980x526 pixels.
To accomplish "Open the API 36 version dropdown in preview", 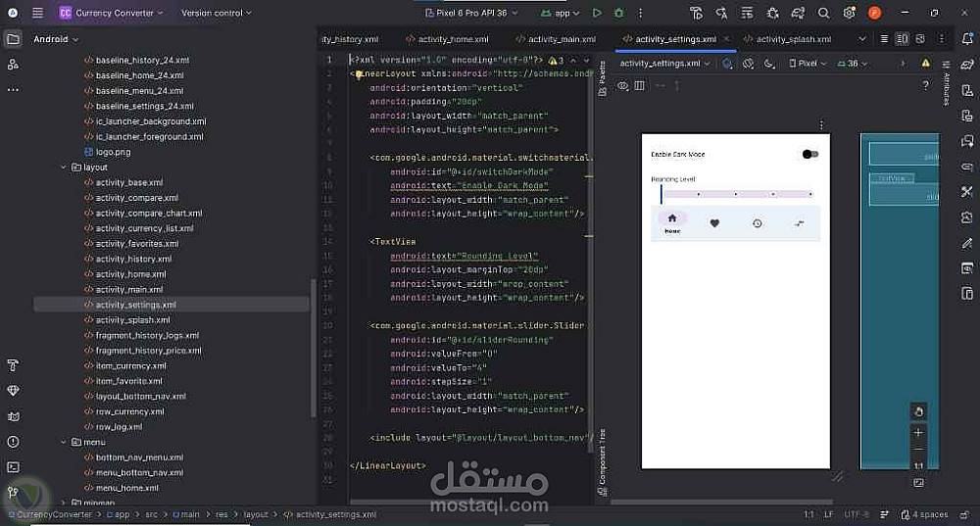I will coord(852,63).
